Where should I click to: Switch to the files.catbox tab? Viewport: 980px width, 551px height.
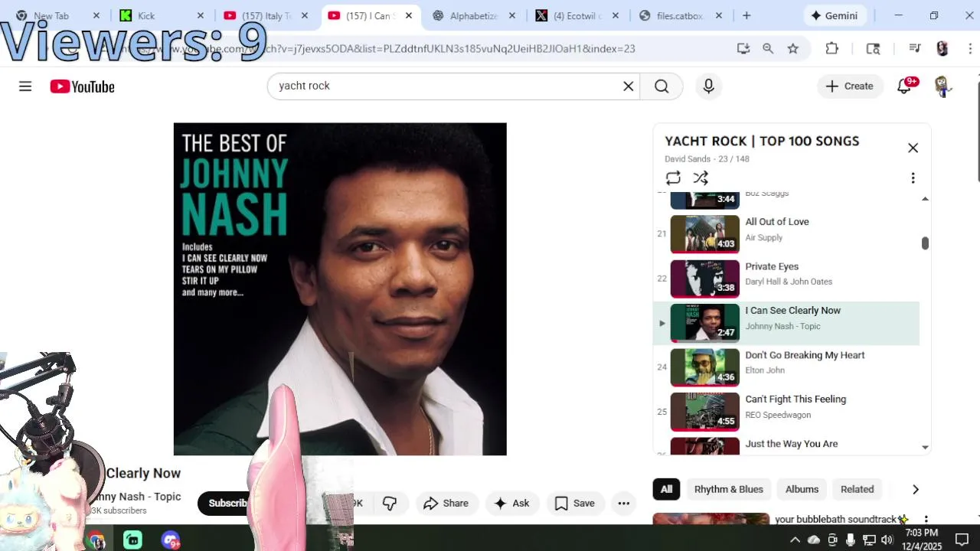[x=682, y=15]
